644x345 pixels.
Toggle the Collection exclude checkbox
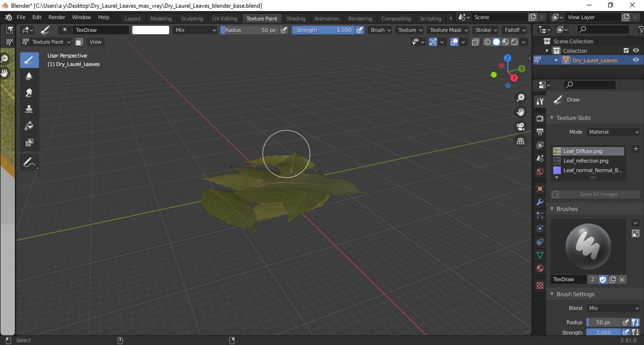pyautogui.click(x=626, y=50)
